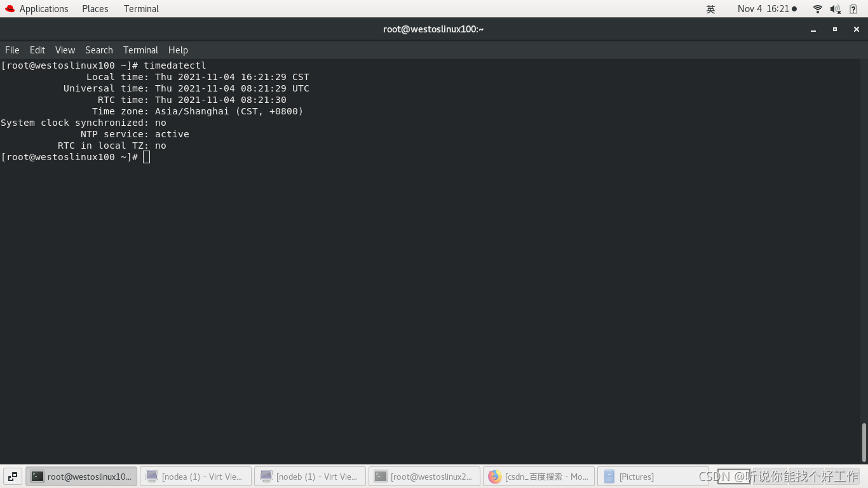The width and height of the screenshot is (868, 488).
Task: Click the Time zone Asia/Shanghai line
Action: [x=198, y=111]
